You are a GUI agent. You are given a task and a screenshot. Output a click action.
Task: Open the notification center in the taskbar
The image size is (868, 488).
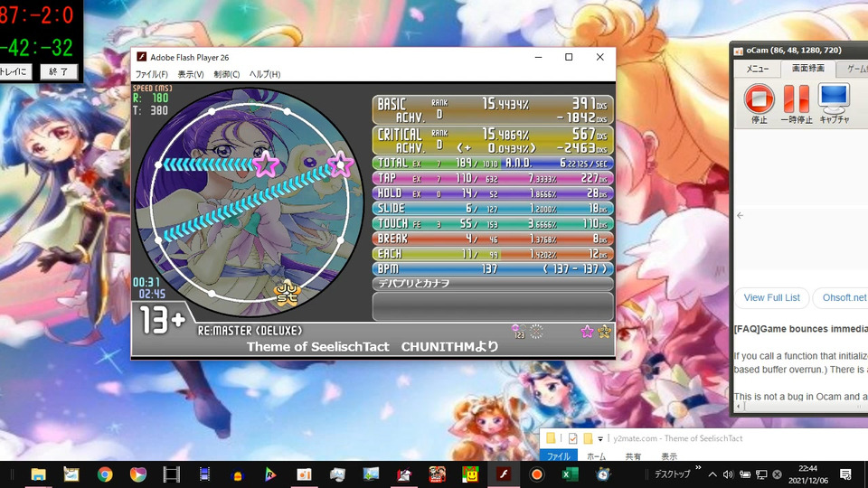coord(845,474)
